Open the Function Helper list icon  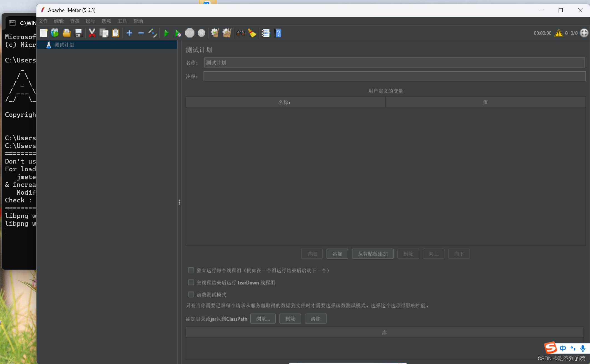266,33
